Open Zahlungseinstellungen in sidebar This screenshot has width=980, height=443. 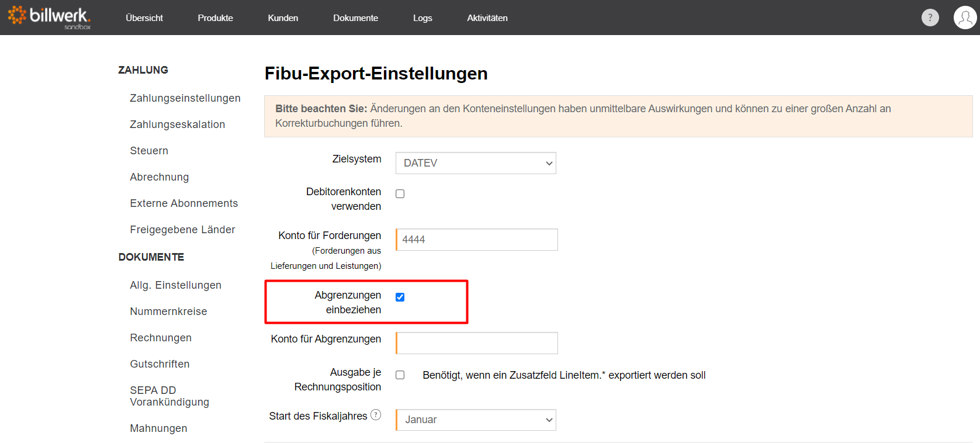click(185, 98)
